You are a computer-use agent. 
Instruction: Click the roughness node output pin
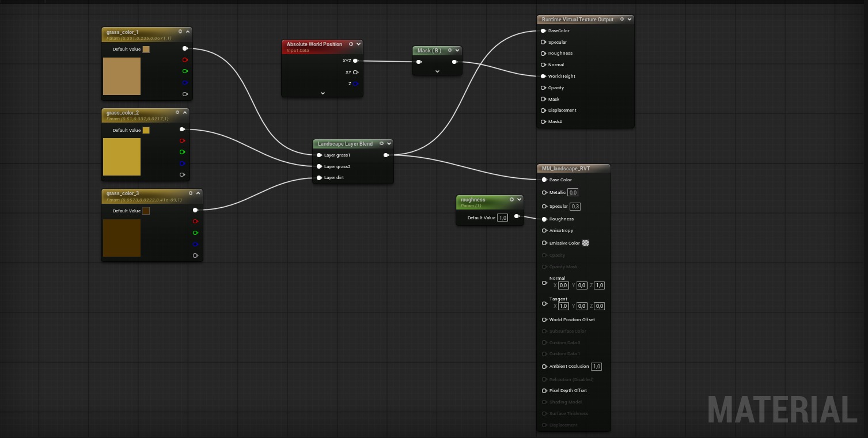[x=517, y=216]
